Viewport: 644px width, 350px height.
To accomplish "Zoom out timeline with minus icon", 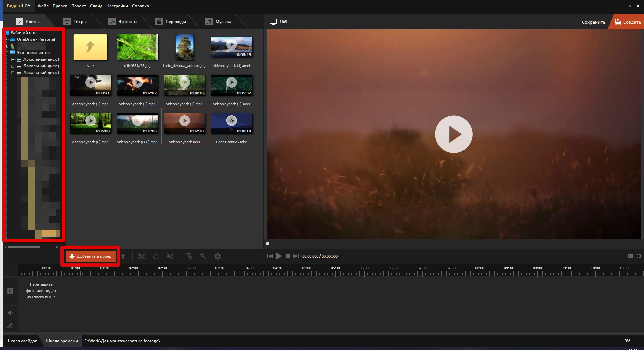I will [x=615, y=341].
